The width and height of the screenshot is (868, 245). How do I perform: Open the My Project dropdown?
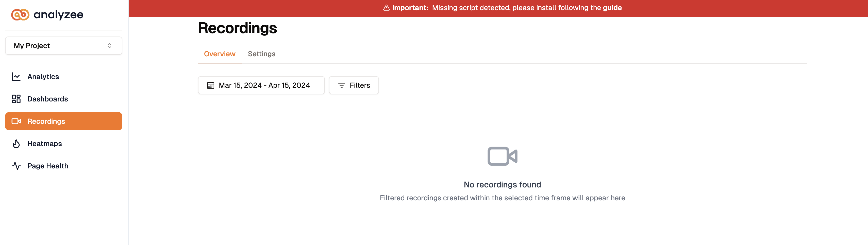64,46
